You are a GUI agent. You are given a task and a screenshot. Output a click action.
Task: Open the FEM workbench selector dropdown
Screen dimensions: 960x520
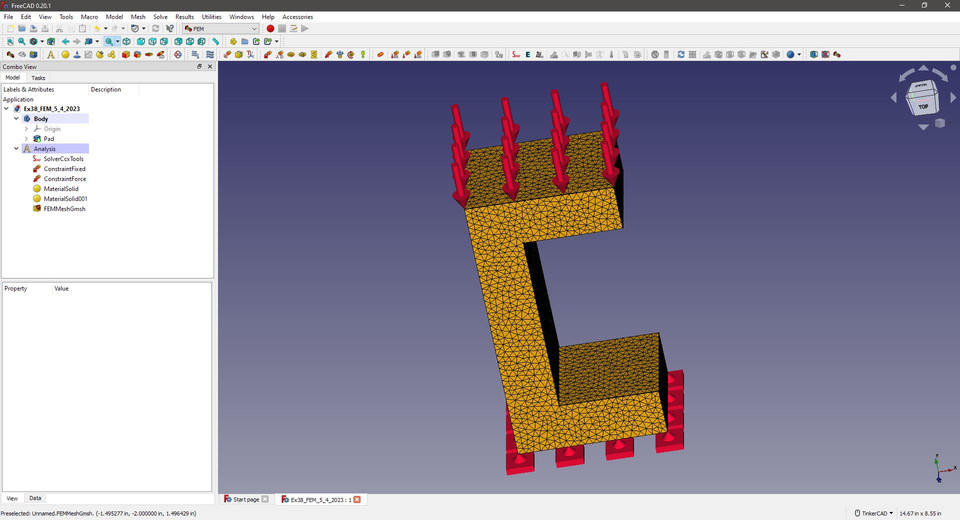point(221,28)
